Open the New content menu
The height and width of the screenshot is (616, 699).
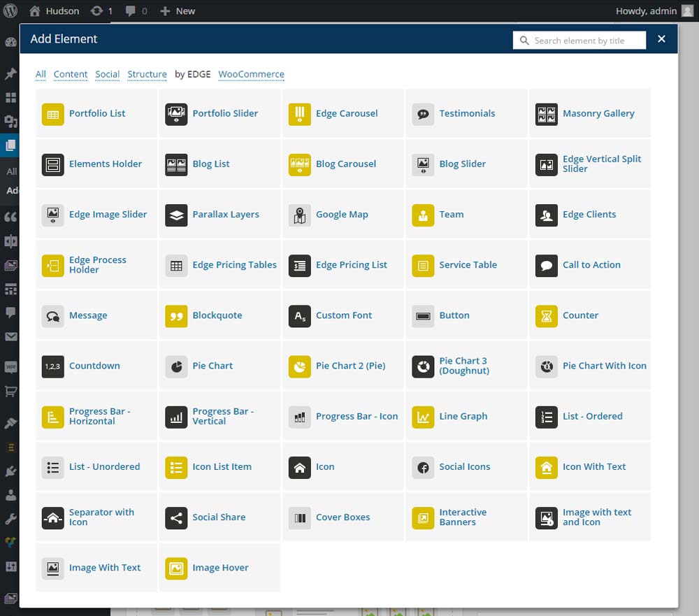pos(178,10)
